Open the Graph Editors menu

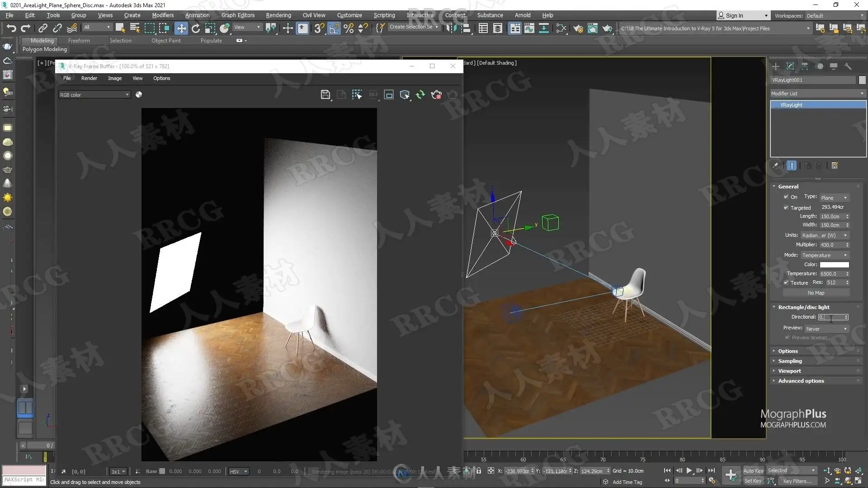(x=238, y=15)
